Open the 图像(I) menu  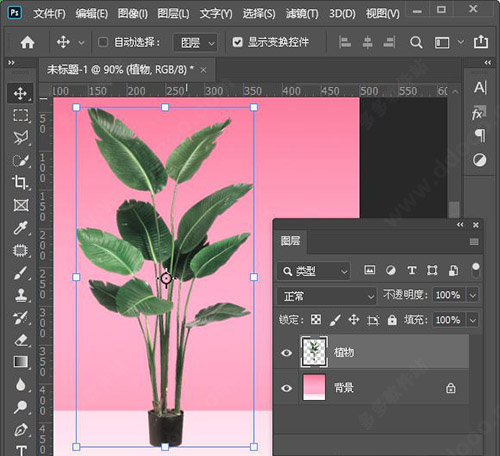[133, 13]
